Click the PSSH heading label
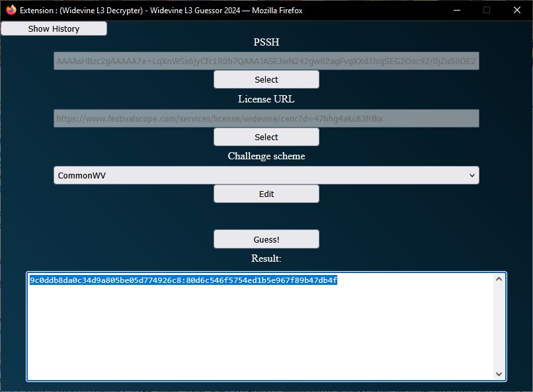Screen dimensions: 533x392 click(x=266, y=42)
